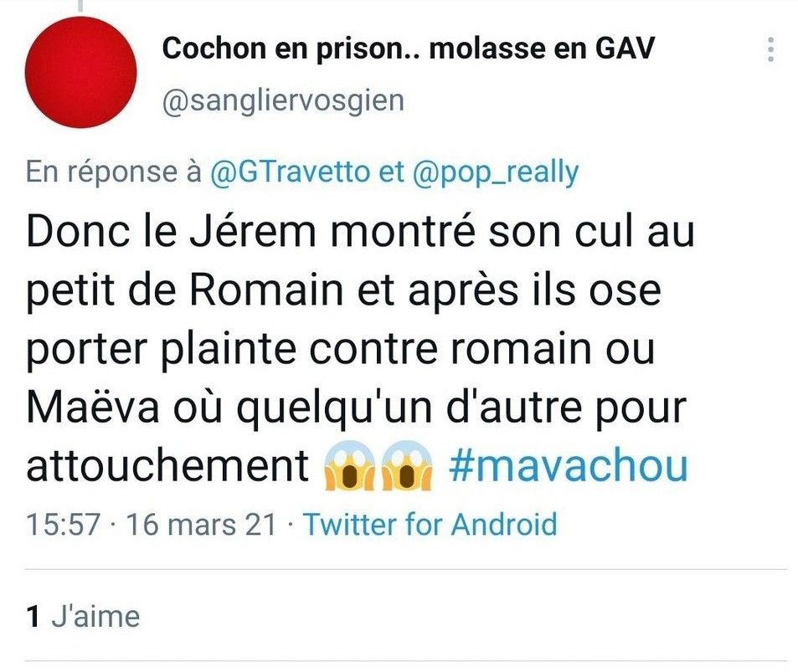798x672 pixels.
Task: Click the date "16 mars 21"
Action: point(201,526)
